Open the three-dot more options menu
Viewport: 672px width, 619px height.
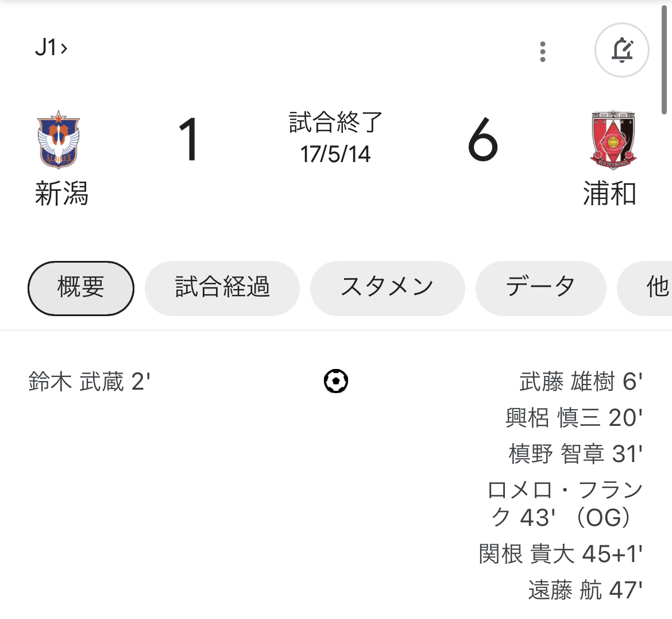point(543,52)
